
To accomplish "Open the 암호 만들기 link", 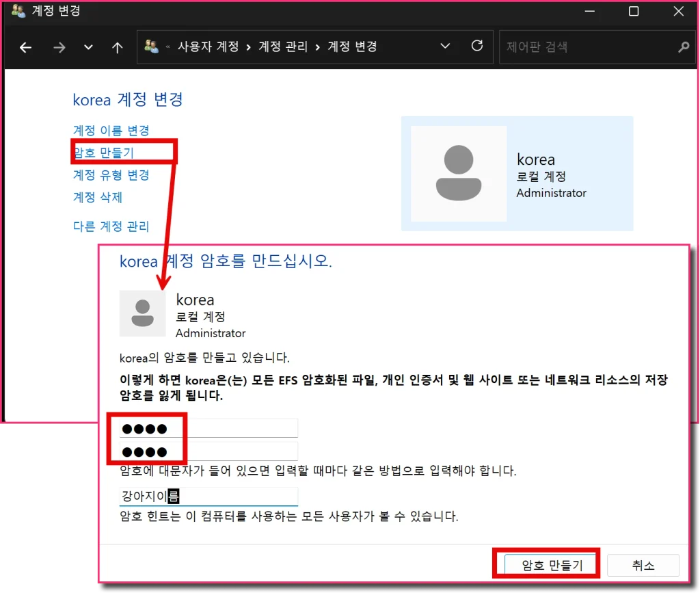I will [104, 153].
